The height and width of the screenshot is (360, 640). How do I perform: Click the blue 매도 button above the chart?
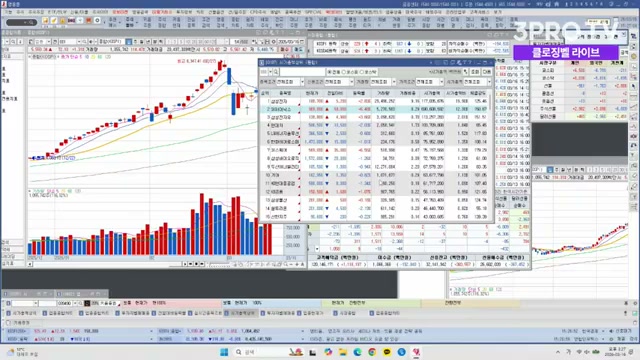click(x=299, y=49)
